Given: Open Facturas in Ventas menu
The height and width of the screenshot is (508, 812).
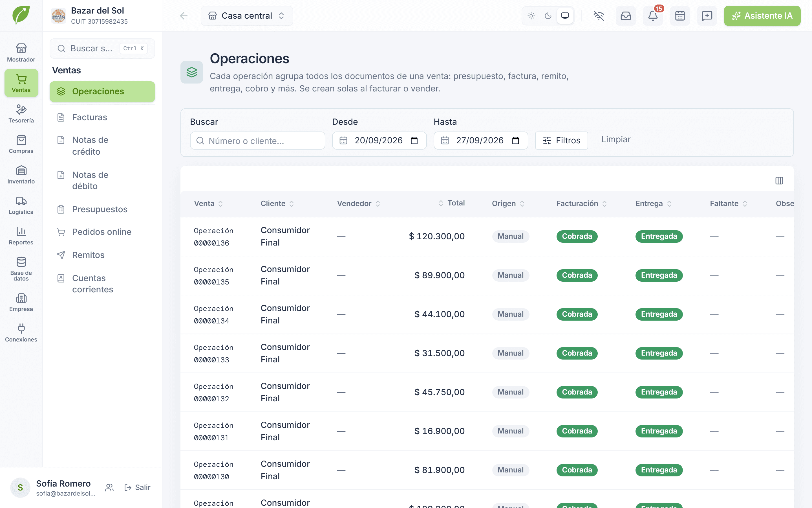Looking at the screenshot, I should pyautogui.click(x=102, y=117).
